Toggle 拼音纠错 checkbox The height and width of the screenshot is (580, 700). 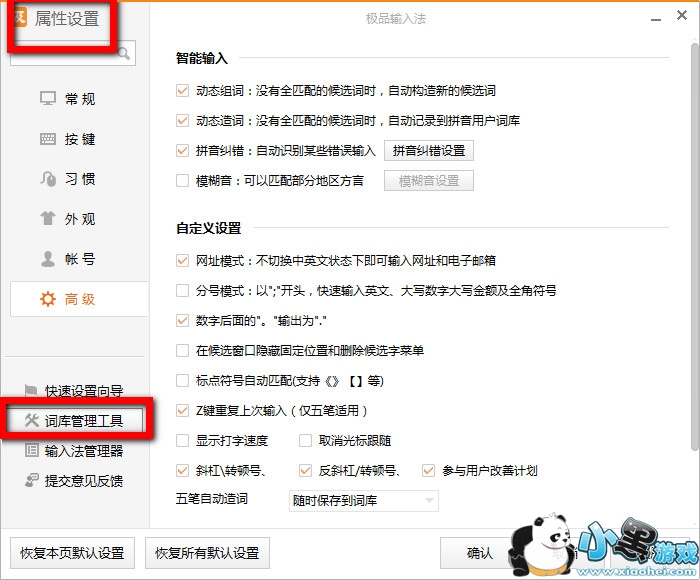pyautogui.click(x=182, y=150)
